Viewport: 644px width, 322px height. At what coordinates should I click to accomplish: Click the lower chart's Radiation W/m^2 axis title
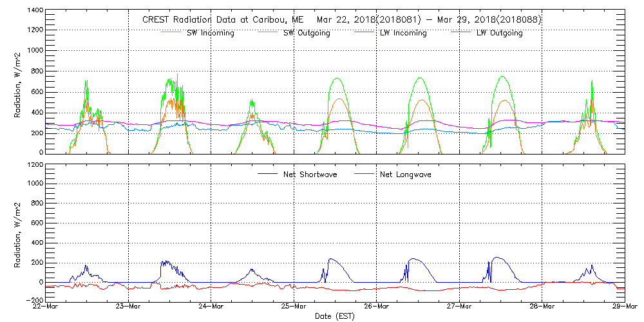(x=18, y=232)
